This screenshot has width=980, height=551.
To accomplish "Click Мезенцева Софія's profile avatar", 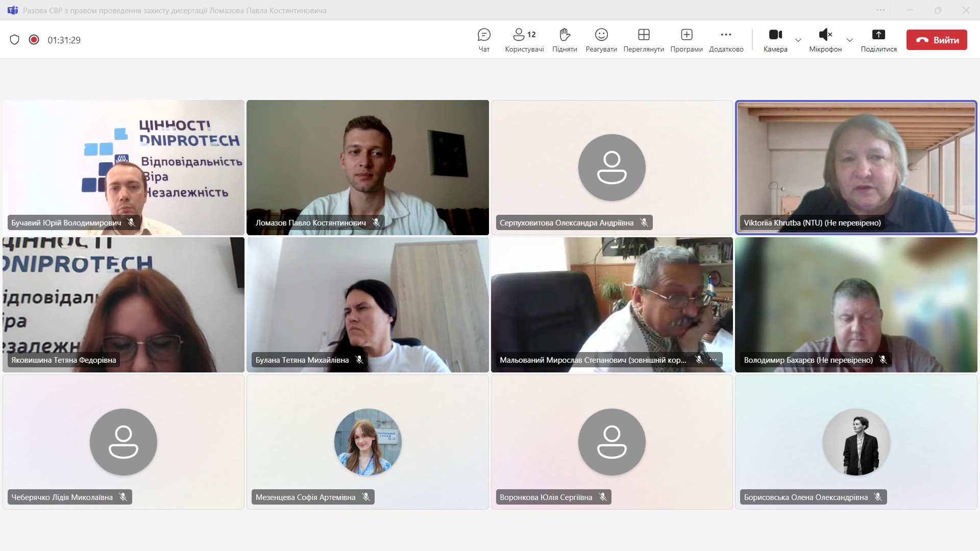I will tap(367, 442).
